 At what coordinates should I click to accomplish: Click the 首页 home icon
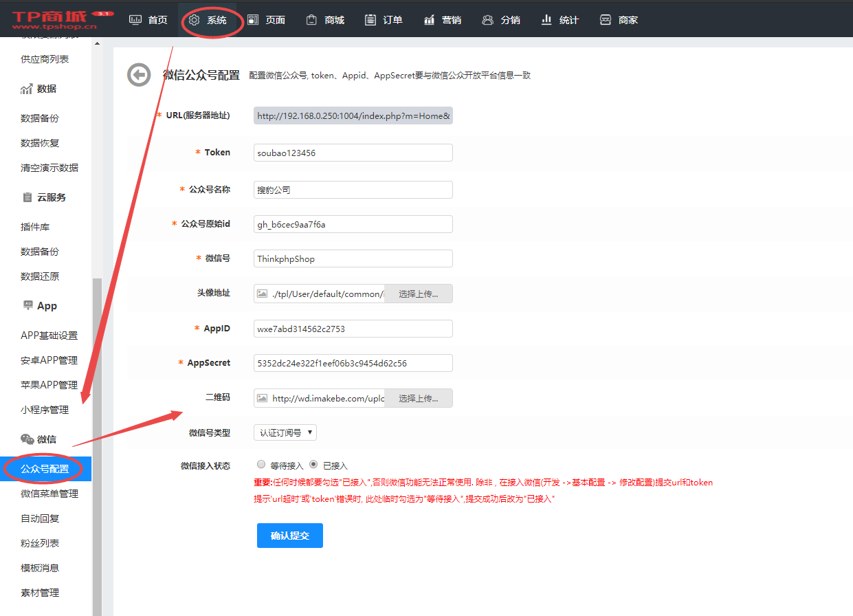[135, 19]
